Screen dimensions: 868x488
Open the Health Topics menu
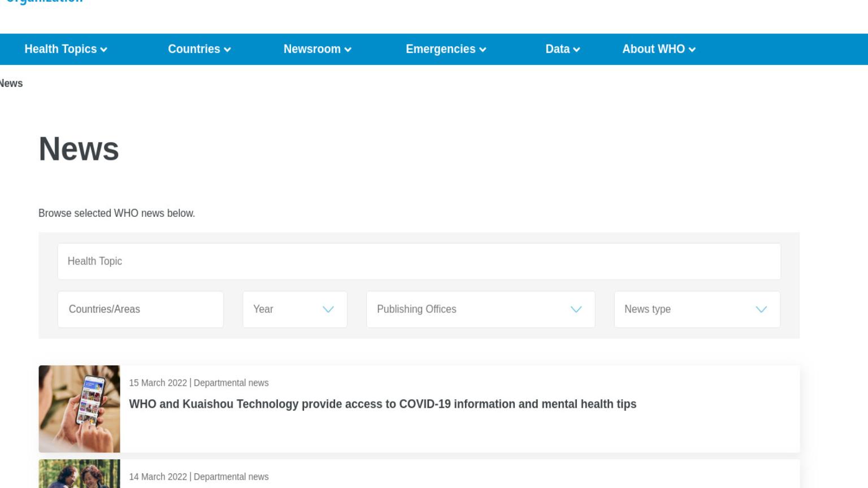pyautogui.click(x=66, y=49)
